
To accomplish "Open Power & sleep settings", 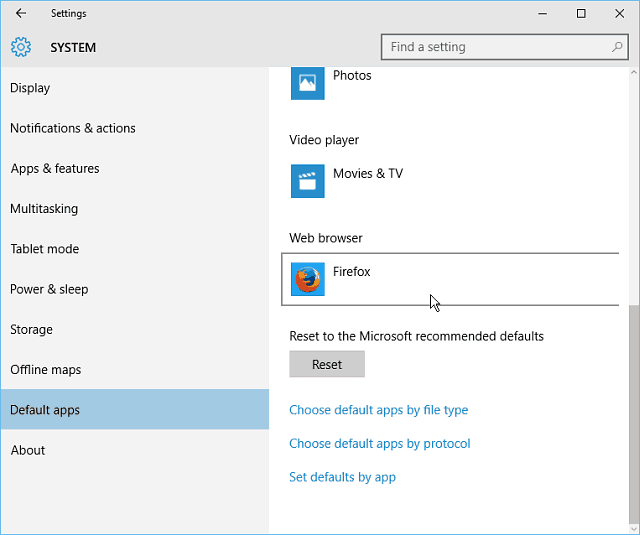I will coord(135,289).
